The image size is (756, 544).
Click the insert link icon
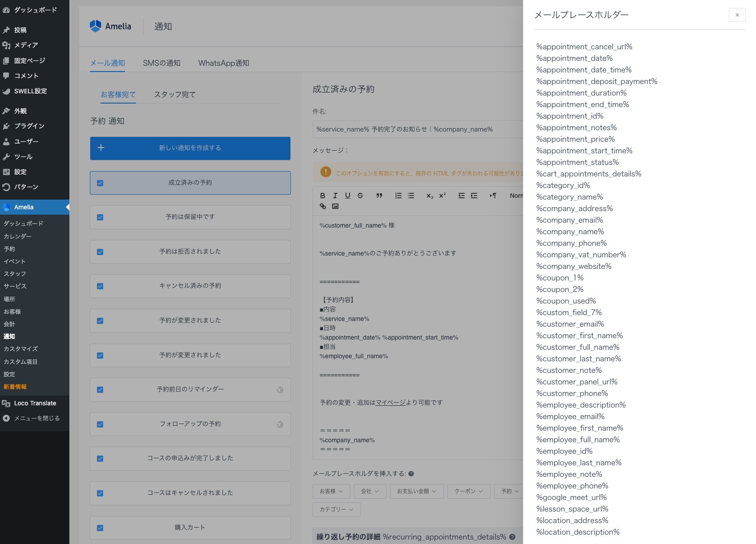[x=323, y=206]
